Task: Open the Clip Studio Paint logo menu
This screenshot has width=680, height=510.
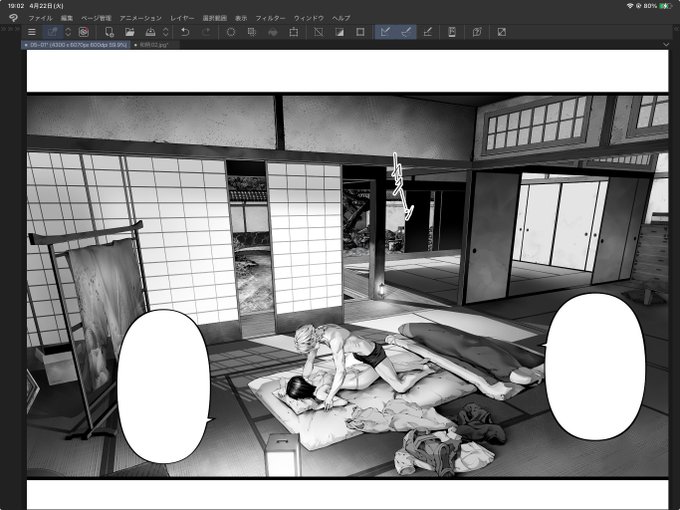Action: 14,18
